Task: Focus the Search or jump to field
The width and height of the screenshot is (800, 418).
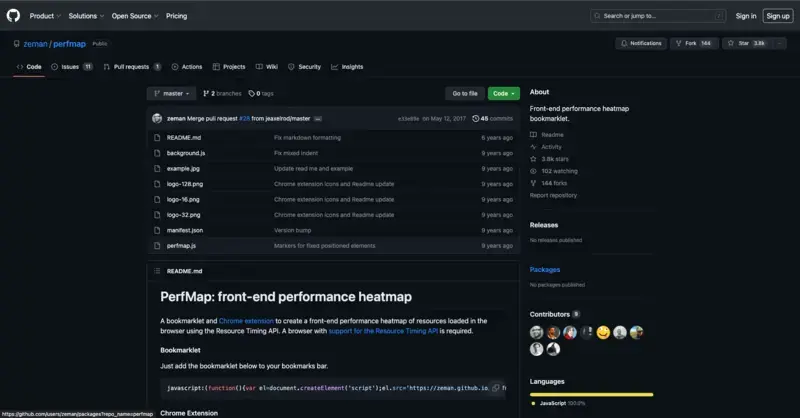Action: [658, 16]
